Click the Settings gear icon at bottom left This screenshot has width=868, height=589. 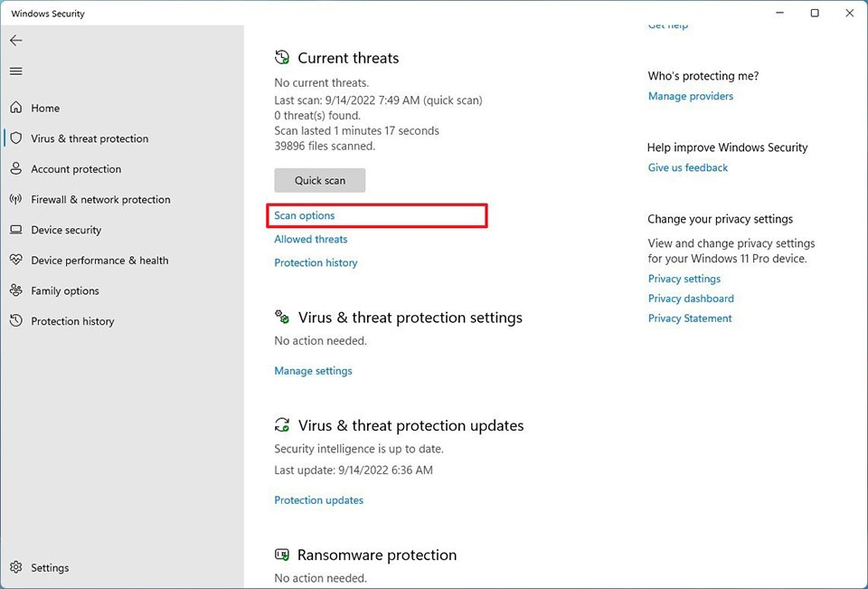tap(15, 567)
